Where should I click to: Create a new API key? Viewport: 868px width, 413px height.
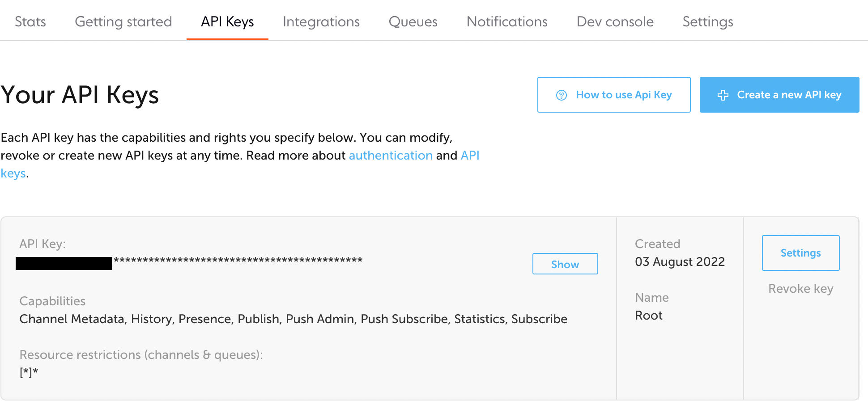pyautogui.click(x=779, y=95)
